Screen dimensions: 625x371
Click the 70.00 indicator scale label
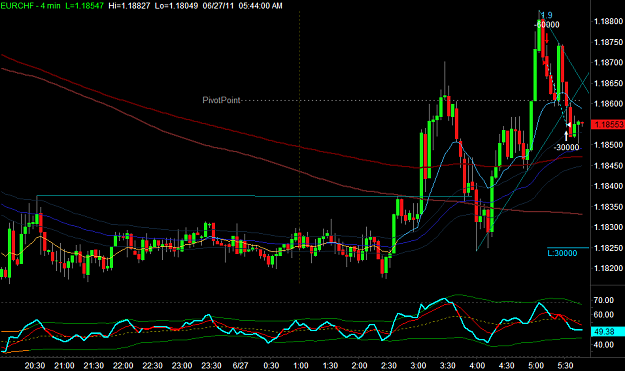pyautogui.click(x=603, y=300)
